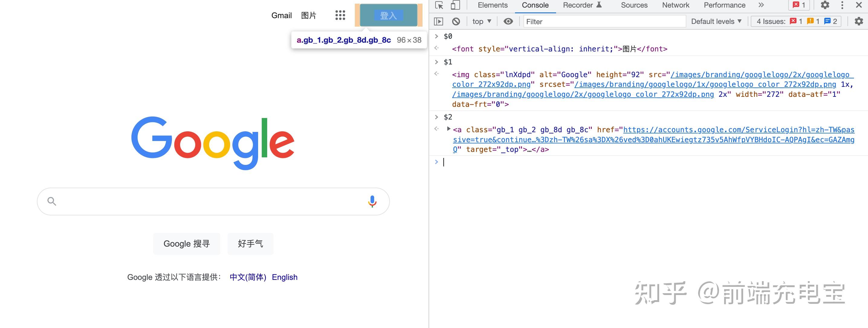The width and height of the screenshot is (868, 328).
Task: Open the three-dot DevTools menu
Action: 842,5
